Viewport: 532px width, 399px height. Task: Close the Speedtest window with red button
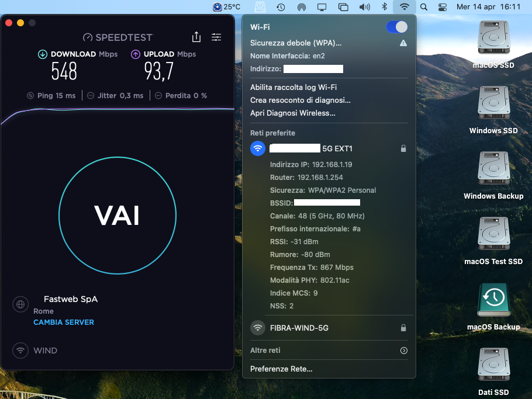click(9, 23)
